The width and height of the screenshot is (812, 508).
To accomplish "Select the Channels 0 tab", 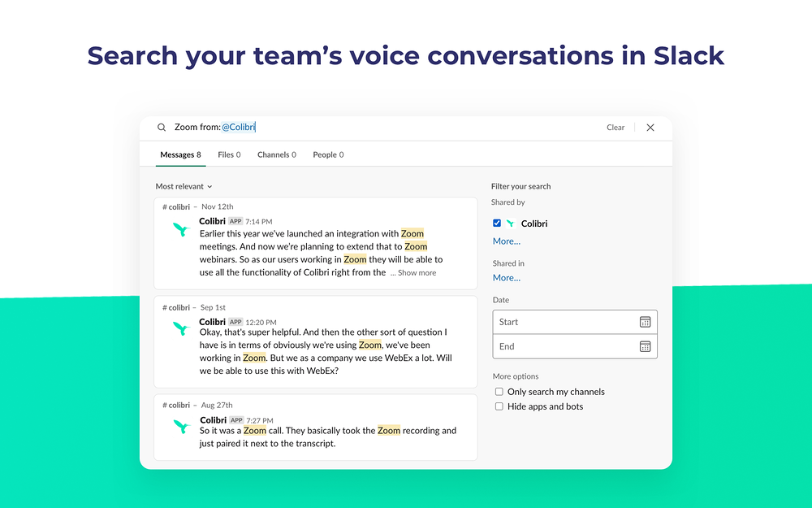I will click(x=277, y=154).
